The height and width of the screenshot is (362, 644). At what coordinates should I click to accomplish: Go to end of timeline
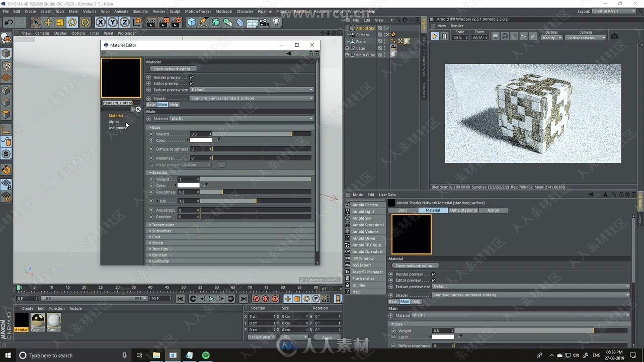(244, 299)
